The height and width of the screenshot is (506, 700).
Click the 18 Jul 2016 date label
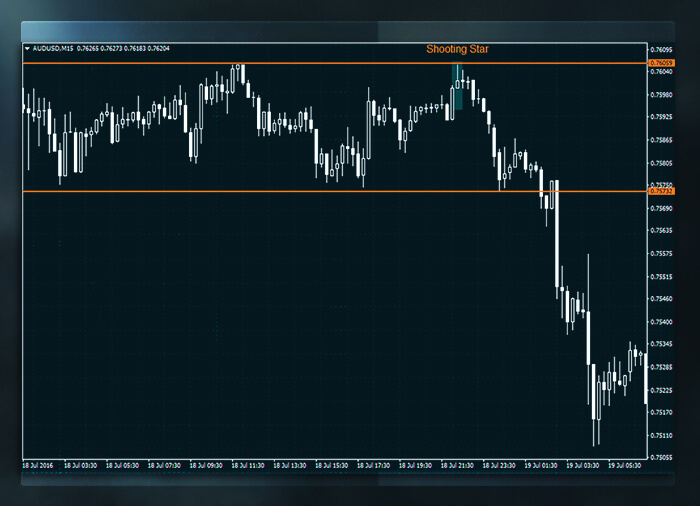pos(38,465)
